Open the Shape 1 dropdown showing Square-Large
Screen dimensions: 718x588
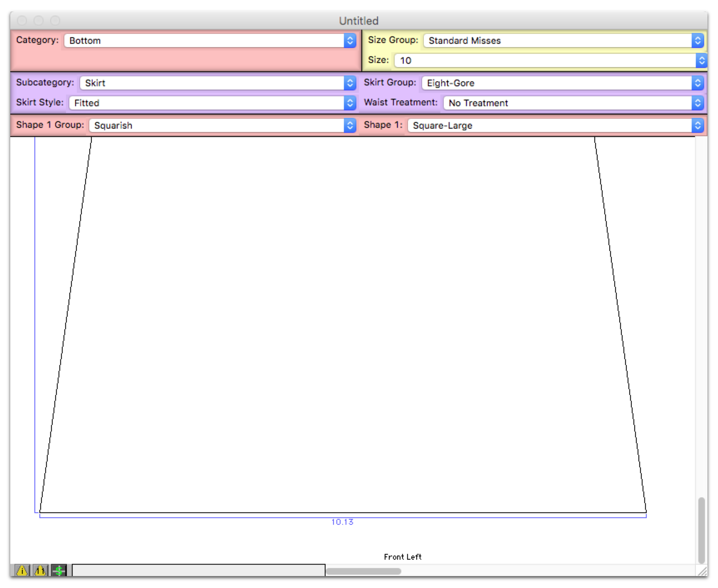click(x=556, y=126)
